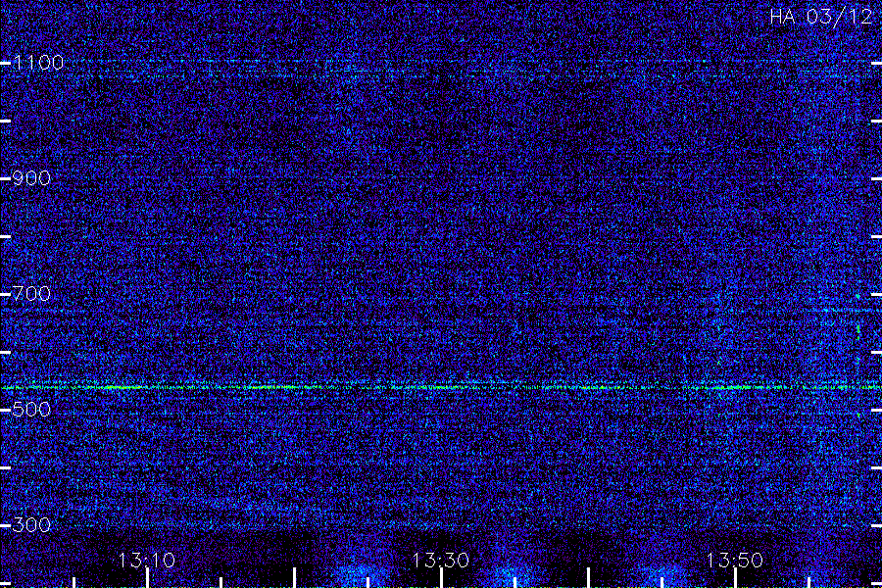Click the time tick mark below 13:50
Image resolution: width=882 pixels, height=588 pixels.
(735, 578)
